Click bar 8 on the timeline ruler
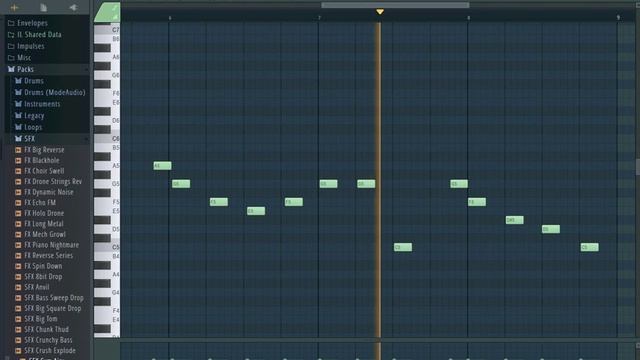This screenshot has height=360, width=640. click(469, 18)
